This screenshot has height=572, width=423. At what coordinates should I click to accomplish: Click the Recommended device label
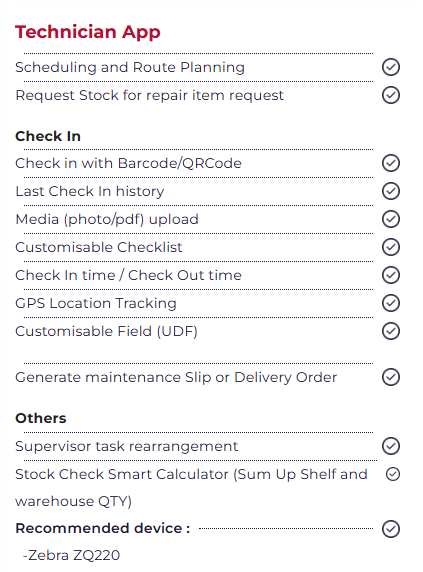pos(102,528)
